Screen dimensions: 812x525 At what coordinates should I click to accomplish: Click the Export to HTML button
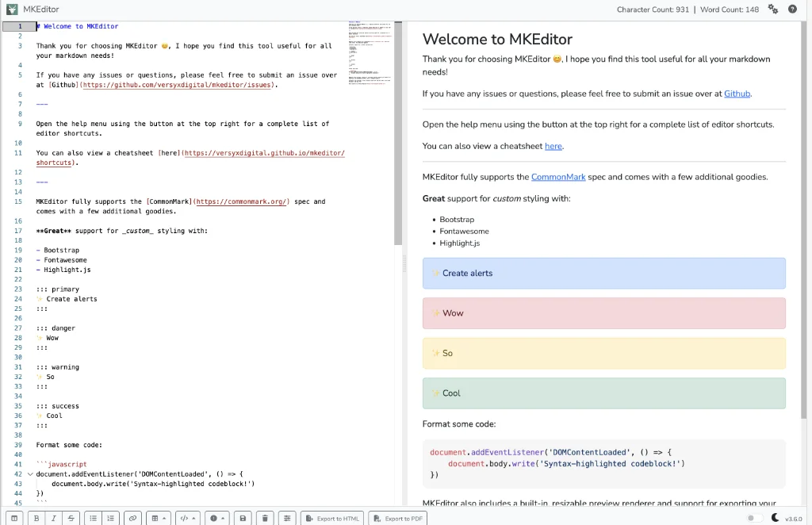click(x=332, y=517)
